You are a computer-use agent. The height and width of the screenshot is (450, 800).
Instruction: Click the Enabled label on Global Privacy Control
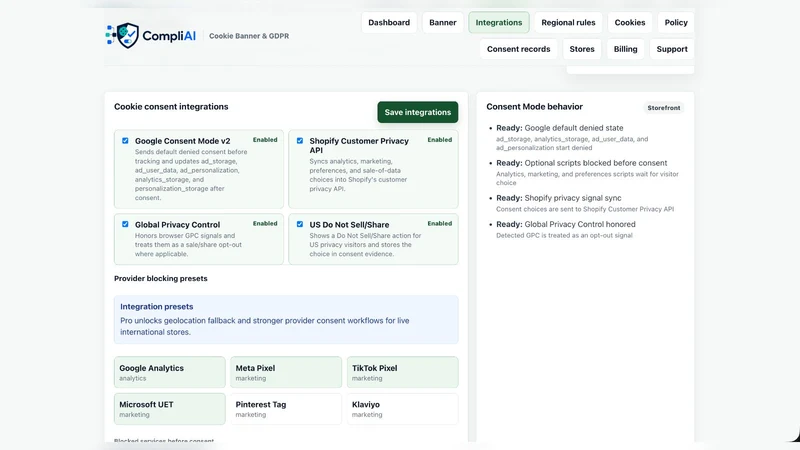click(265, 223)
